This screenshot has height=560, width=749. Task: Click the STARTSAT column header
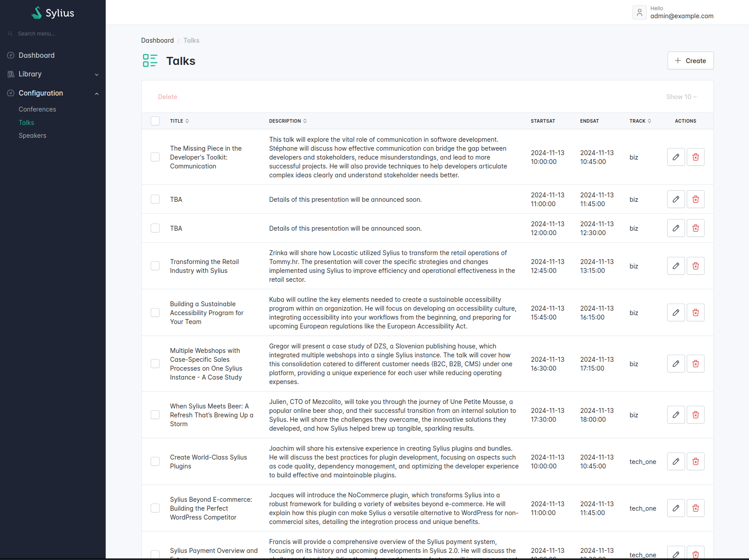pos(543,121)
